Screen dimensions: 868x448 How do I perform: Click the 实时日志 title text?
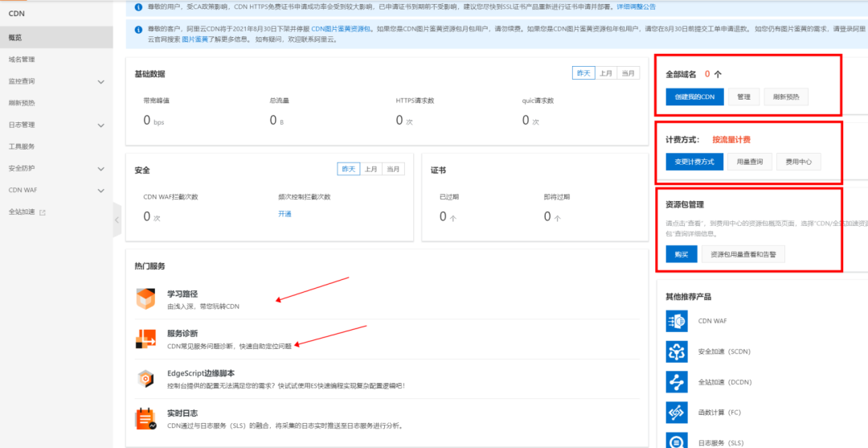pyautogui.click(x=182, y=413)
